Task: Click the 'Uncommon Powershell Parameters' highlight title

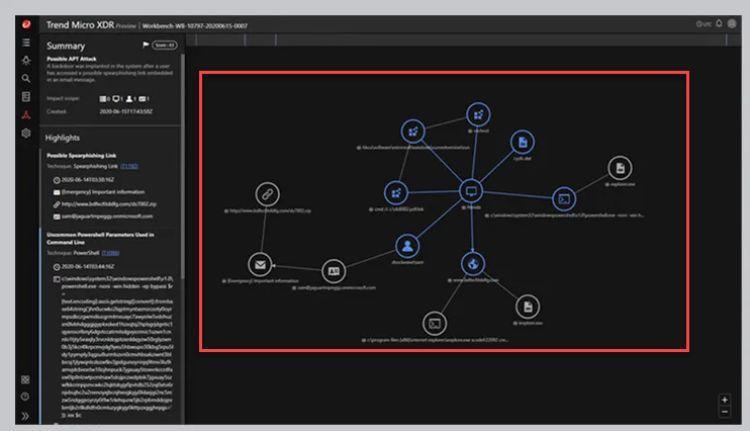Action: [100, 238]
